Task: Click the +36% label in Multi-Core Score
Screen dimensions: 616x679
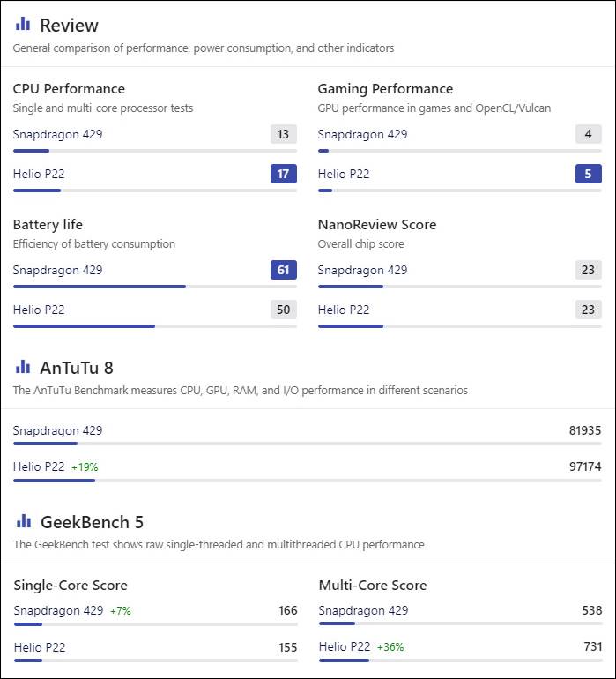Action: point(390,647)
